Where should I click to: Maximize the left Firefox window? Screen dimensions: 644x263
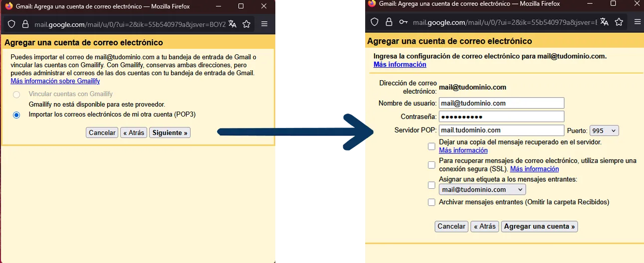(241, 6)
